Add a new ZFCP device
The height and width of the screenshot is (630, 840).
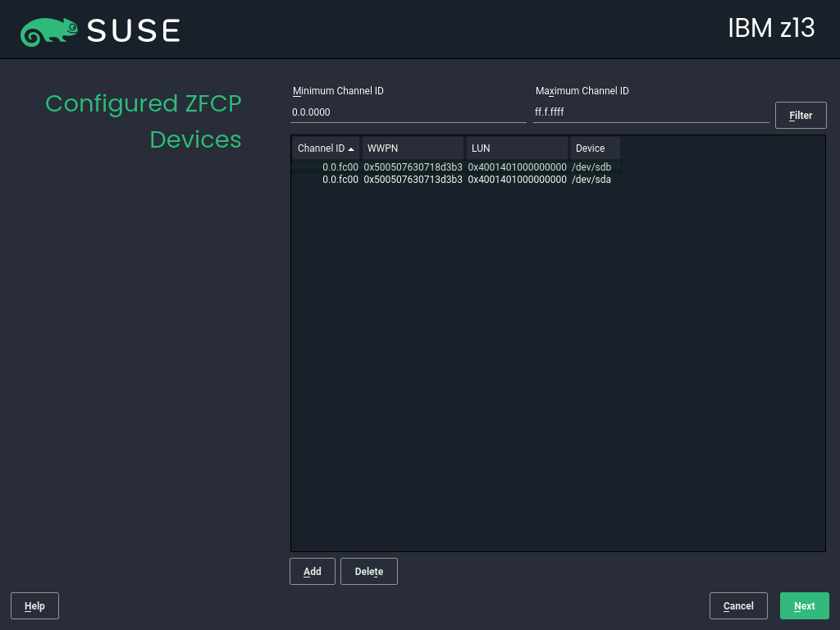click(x=313, y=572)
